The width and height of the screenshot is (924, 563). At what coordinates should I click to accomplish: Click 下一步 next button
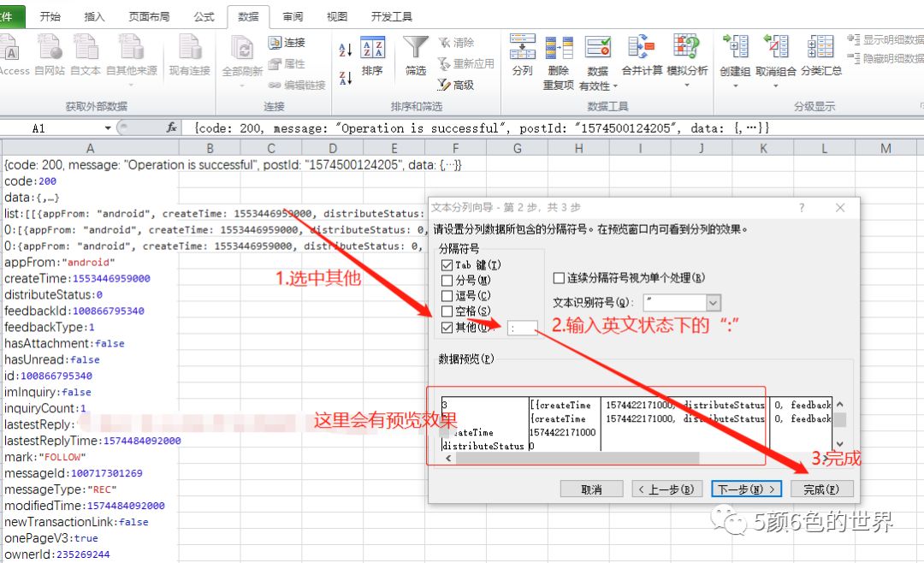click(747, 489)
